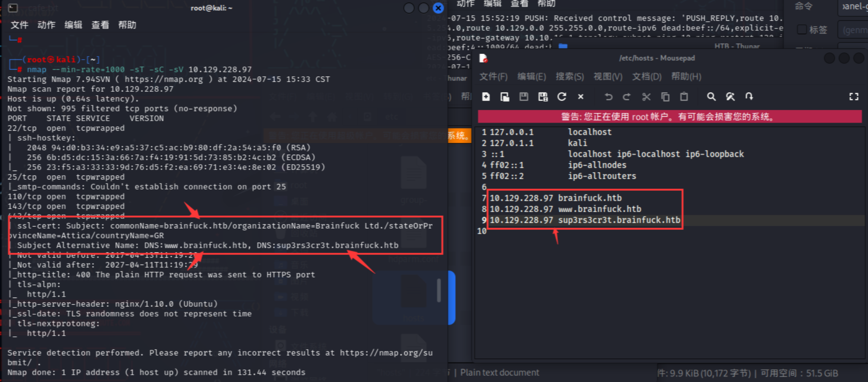
Task: Click the '/etc/hosts - Mousepad' title bar
Action: [x=656, y=58]
